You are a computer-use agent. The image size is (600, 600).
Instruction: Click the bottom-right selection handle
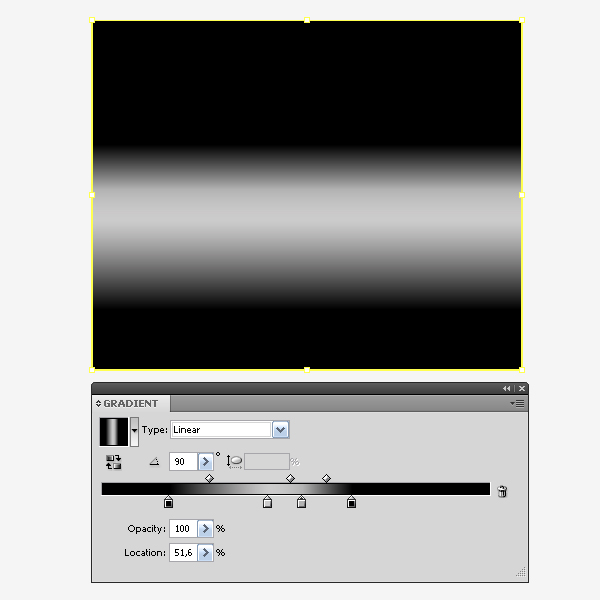tap(522, 370)
